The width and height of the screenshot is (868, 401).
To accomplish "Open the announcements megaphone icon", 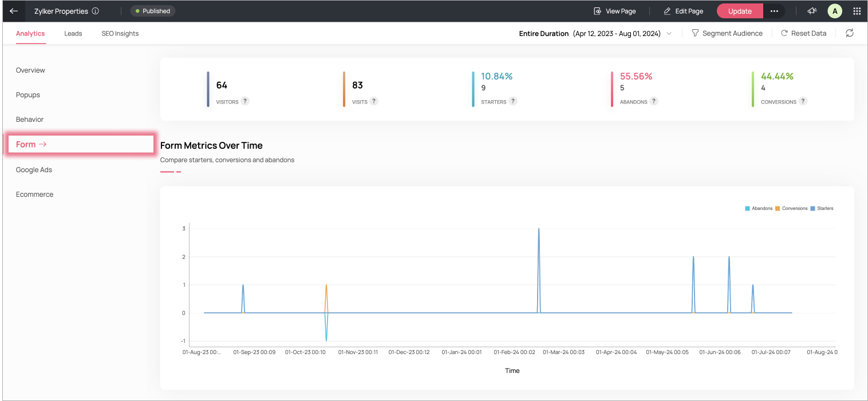I will pos(812,11).
